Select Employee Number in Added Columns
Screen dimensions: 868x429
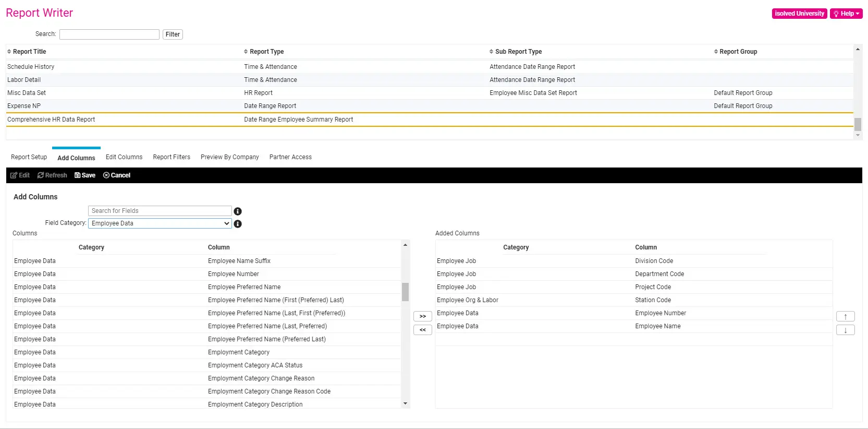tap(634, 313)
